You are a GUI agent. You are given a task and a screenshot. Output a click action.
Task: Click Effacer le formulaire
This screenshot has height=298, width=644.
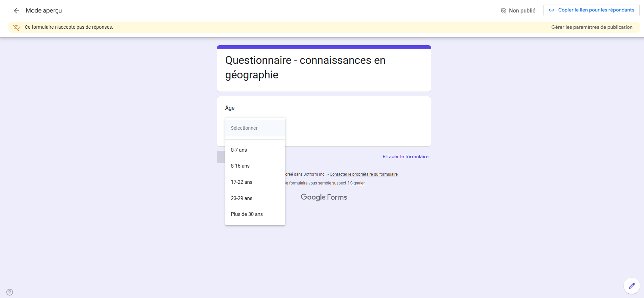[405, 156]
